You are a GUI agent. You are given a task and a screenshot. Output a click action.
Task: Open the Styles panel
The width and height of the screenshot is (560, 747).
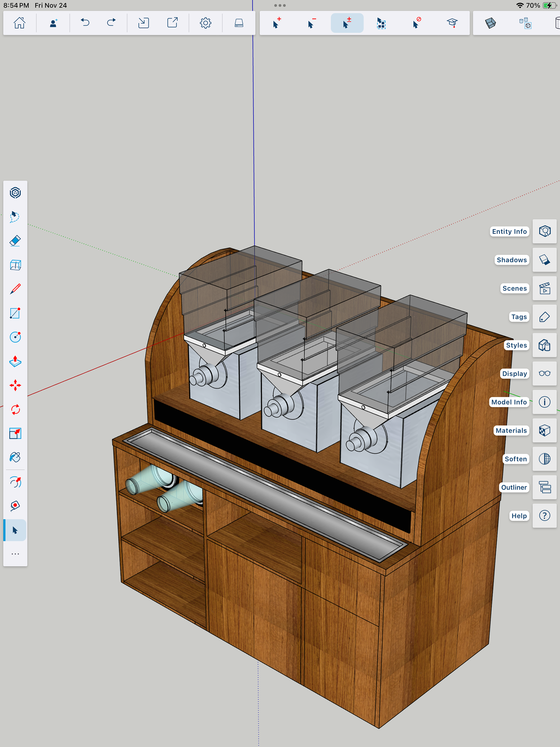pyautogui.click(x=544, y=345)
